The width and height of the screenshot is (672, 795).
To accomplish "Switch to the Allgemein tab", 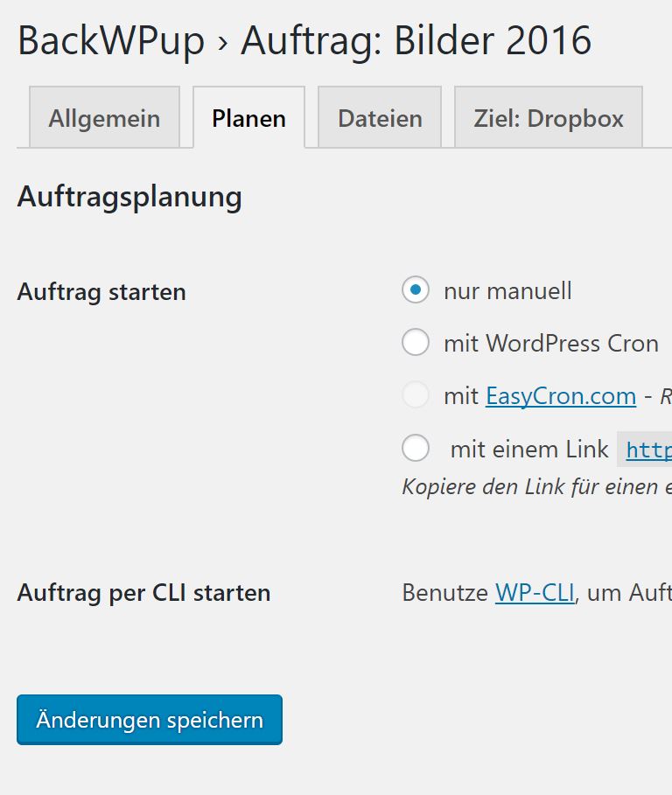I will coord(104,118).
